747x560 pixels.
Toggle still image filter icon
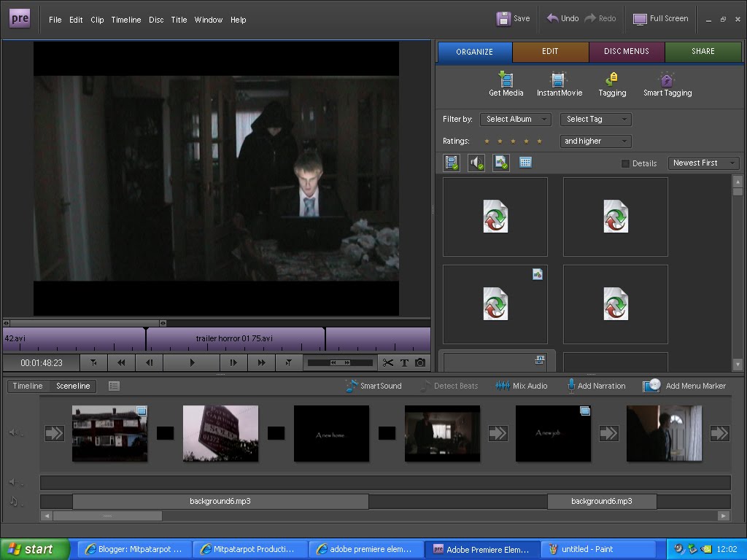pyautogui.click(x=500, y=163)
